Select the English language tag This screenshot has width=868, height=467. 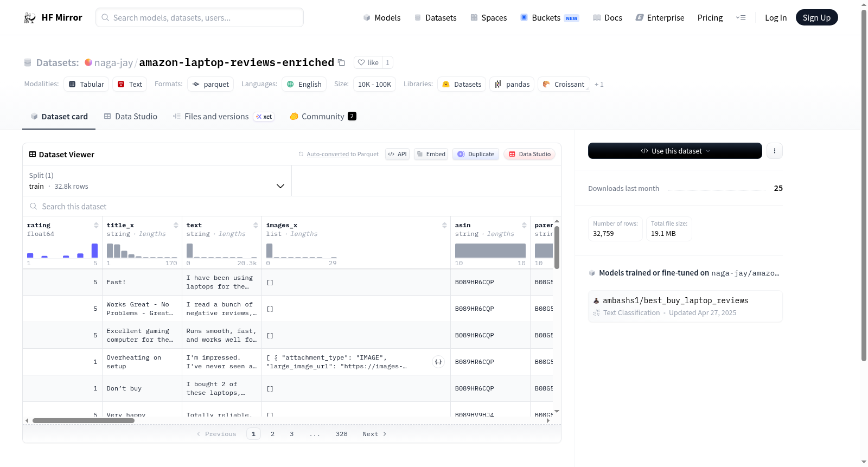pyautogui.click(x=304, y=84)
